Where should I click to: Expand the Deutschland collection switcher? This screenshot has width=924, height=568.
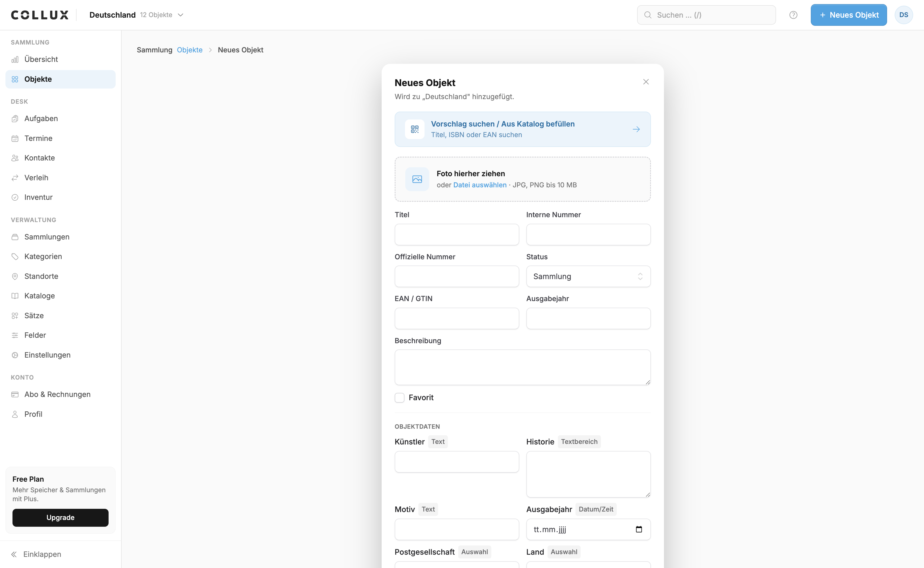(136, 15)
